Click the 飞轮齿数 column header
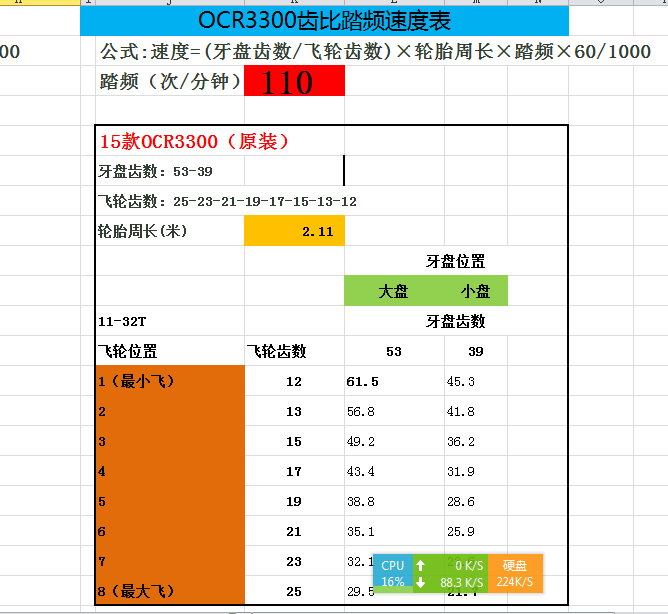 click(x=276, y=352)
